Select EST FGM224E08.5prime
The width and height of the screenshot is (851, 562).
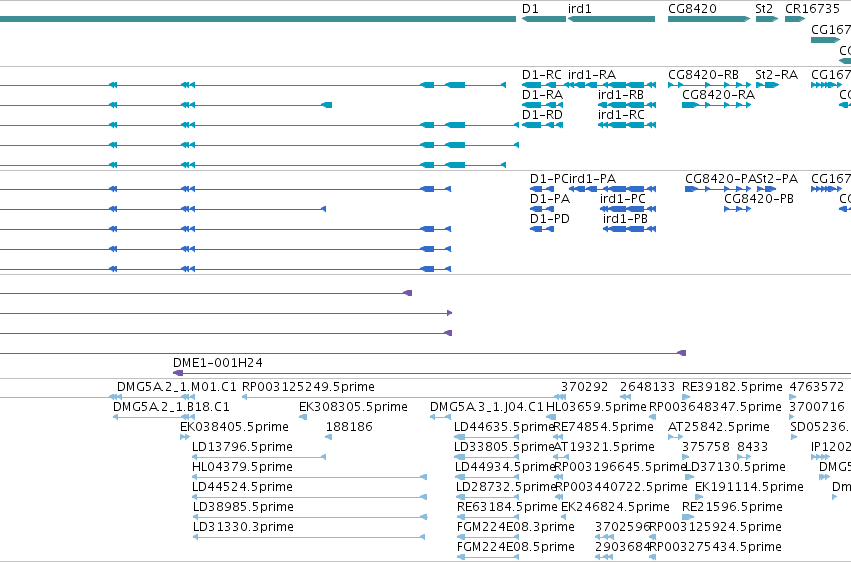tap(488, 558)
